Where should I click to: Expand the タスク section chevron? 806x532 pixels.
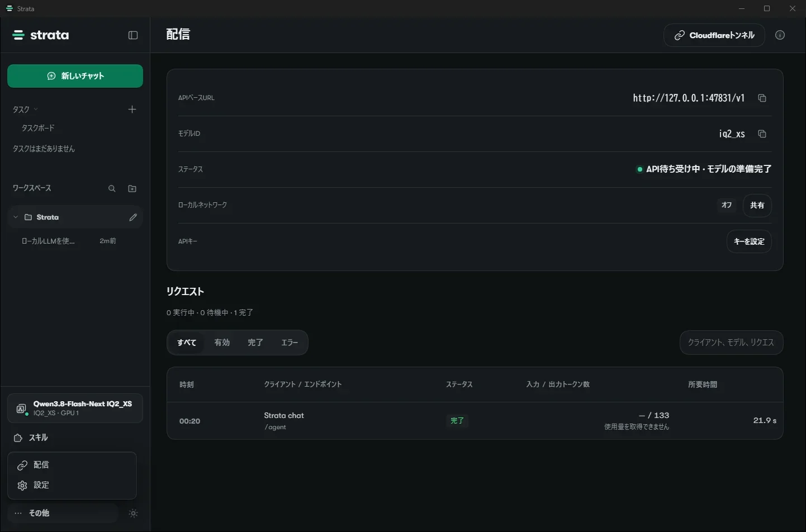36,109
